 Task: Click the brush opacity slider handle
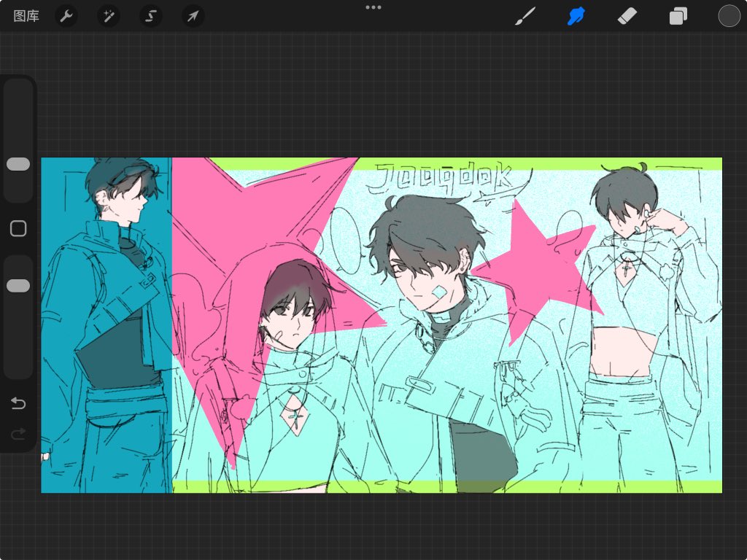(18, 286)
